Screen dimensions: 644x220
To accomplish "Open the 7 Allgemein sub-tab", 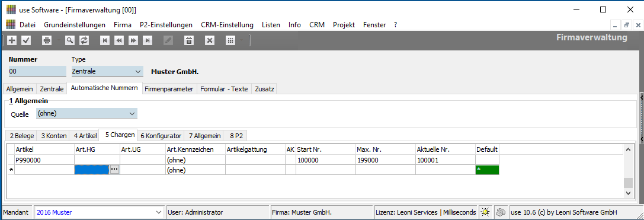I will click(204, 135).
